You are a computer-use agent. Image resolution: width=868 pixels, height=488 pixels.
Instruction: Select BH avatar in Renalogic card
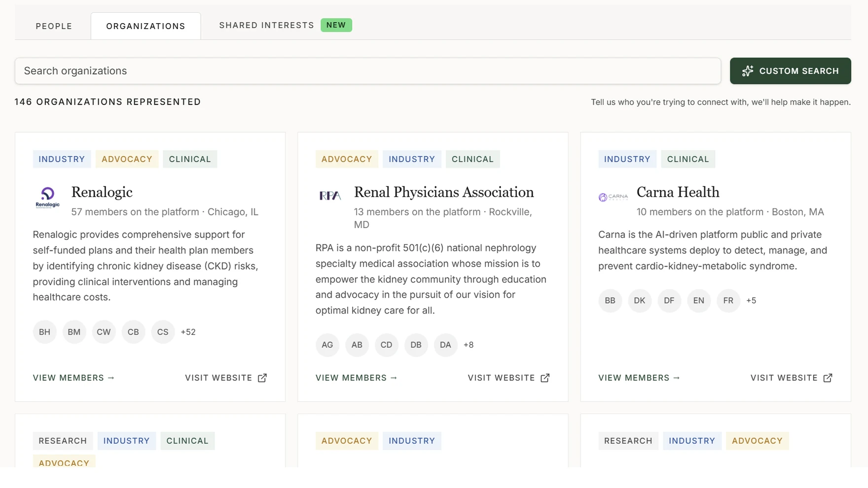pos(45,332)
